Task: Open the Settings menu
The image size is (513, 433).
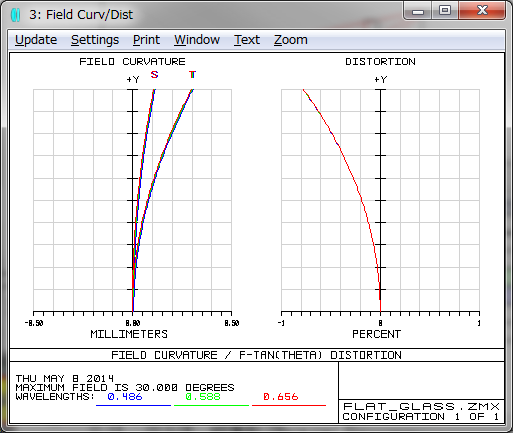Action: click(x=95, y=40)
